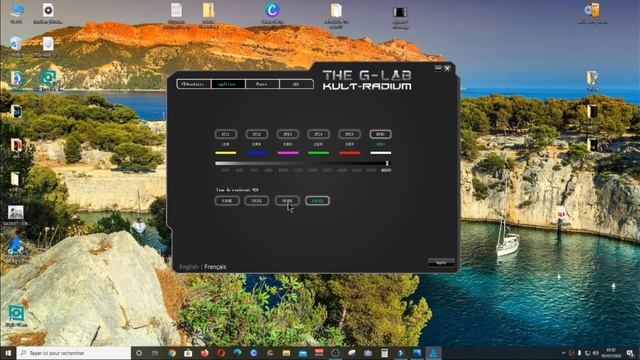
Task: Select the DPI preset button above the magenta bar
Action: (288, 134)
